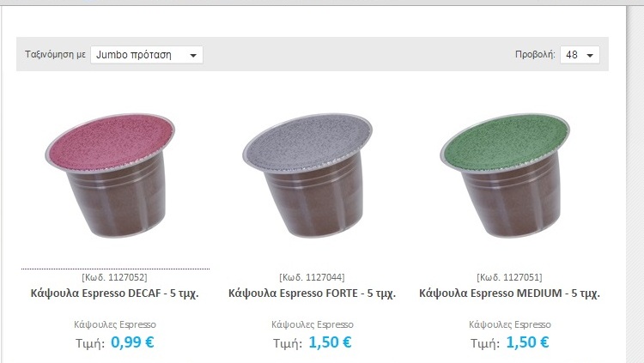The height and width of the screenshot is (363, 644).
Task: Click the arrow of the sorting combo box
Action: [x=193, y=55]
